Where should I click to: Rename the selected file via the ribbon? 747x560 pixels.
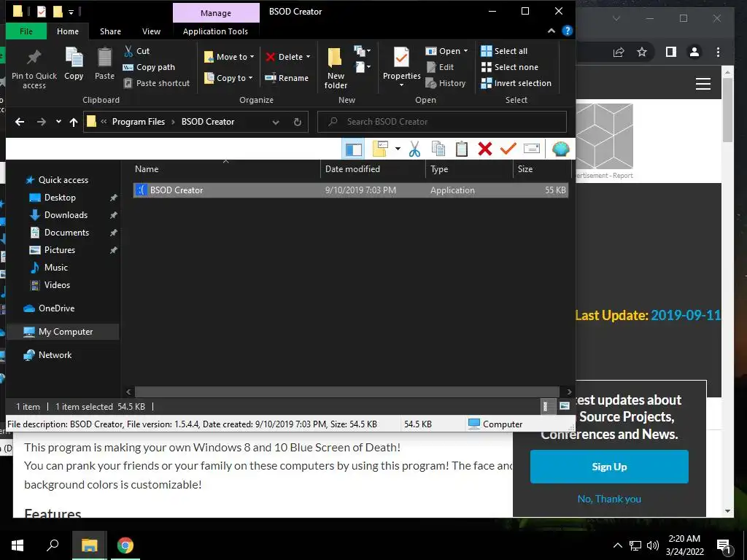point(287,78)
